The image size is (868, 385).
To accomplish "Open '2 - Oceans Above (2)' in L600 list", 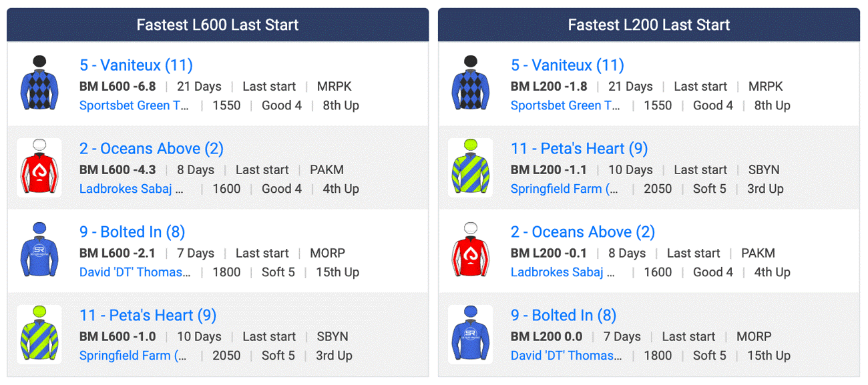I will pyautogui.click(x=152, y=149).
